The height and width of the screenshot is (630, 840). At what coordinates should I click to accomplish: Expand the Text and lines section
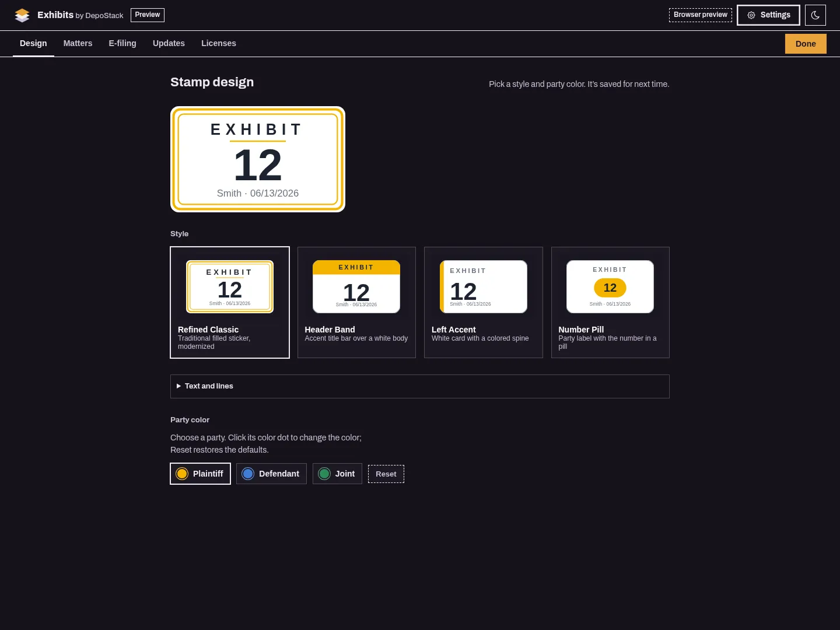pyautogui.click(x=420, y=386)
